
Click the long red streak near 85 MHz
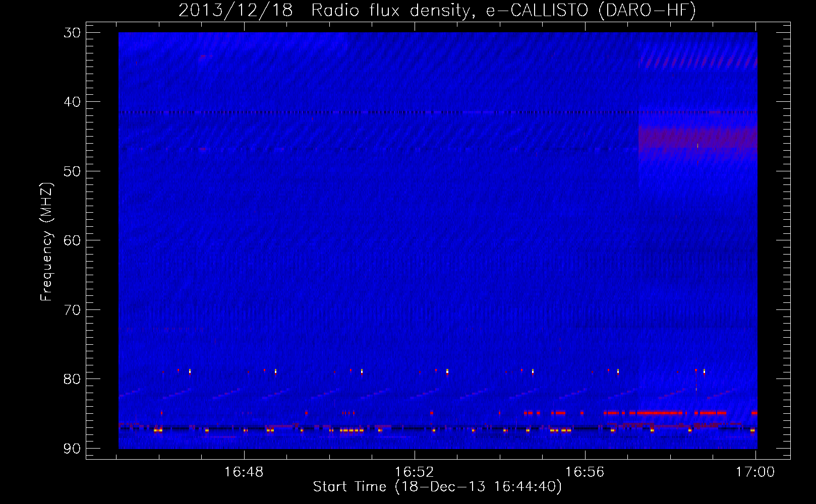pos(660,413)
